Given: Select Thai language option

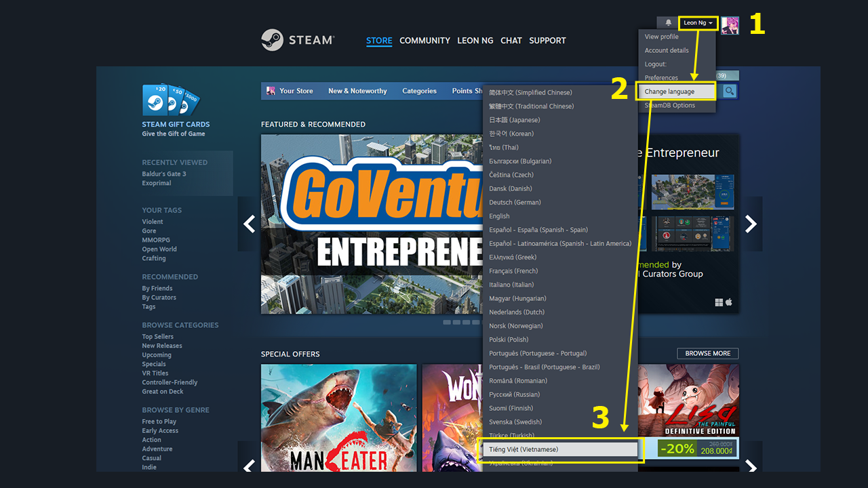Looking at the screenshot, I should 560,147.
